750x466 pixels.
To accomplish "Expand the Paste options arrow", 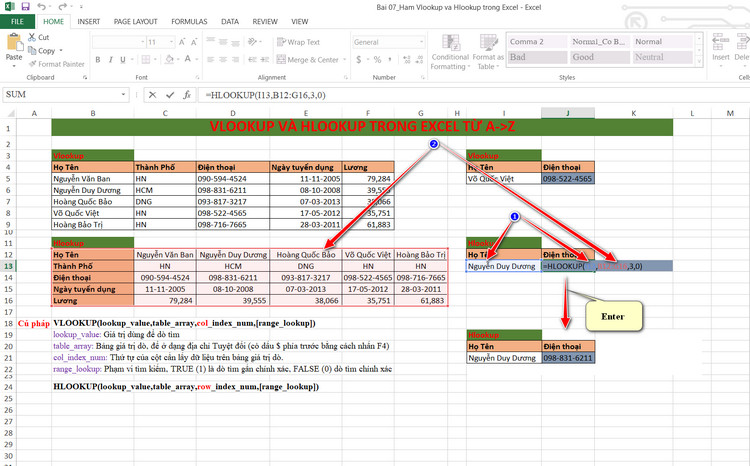I will tap(14, 66).
